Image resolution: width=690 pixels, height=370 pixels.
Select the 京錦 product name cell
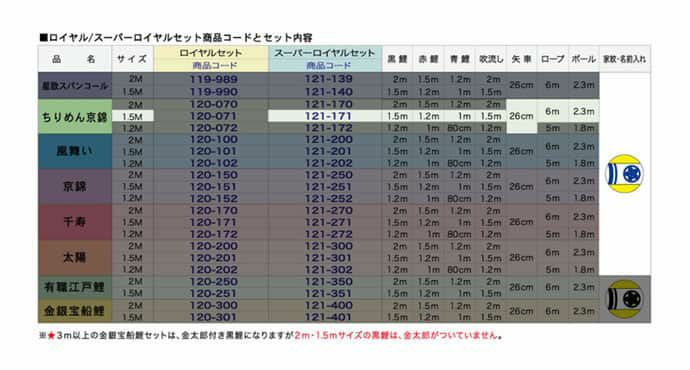[74, 187]
